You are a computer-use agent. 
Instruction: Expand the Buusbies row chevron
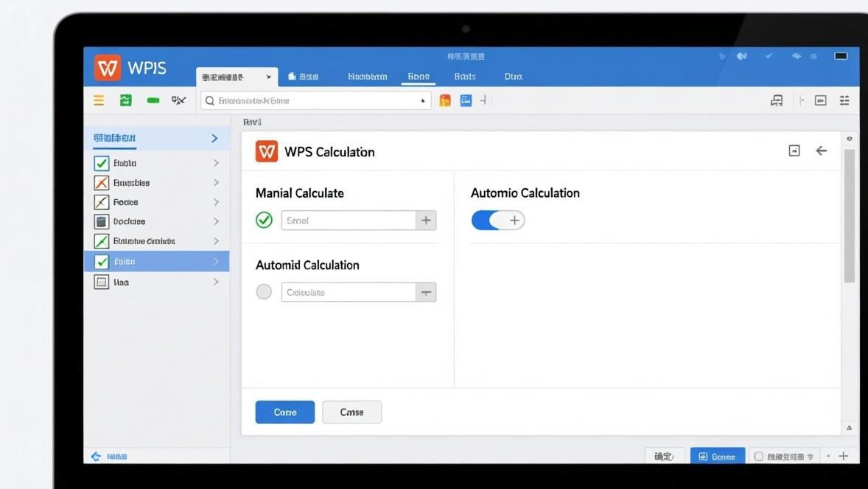click(217, 182)
